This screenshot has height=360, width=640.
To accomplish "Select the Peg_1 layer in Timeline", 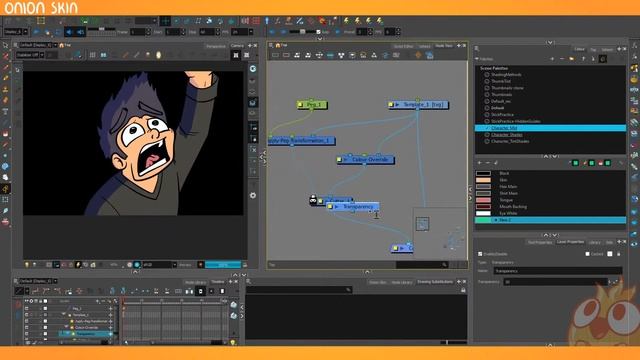I will click(x=77, y=309).
